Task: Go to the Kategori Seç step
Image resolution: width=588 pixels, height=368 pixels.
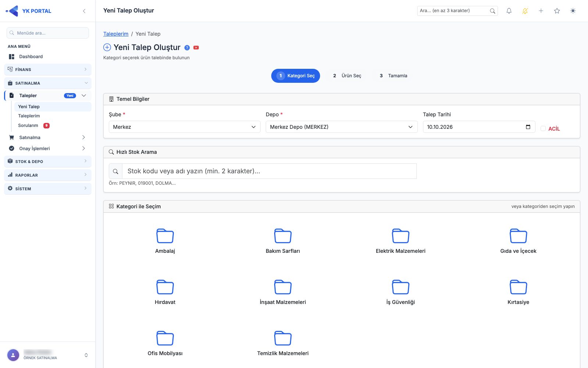Action: coord(295,76)
